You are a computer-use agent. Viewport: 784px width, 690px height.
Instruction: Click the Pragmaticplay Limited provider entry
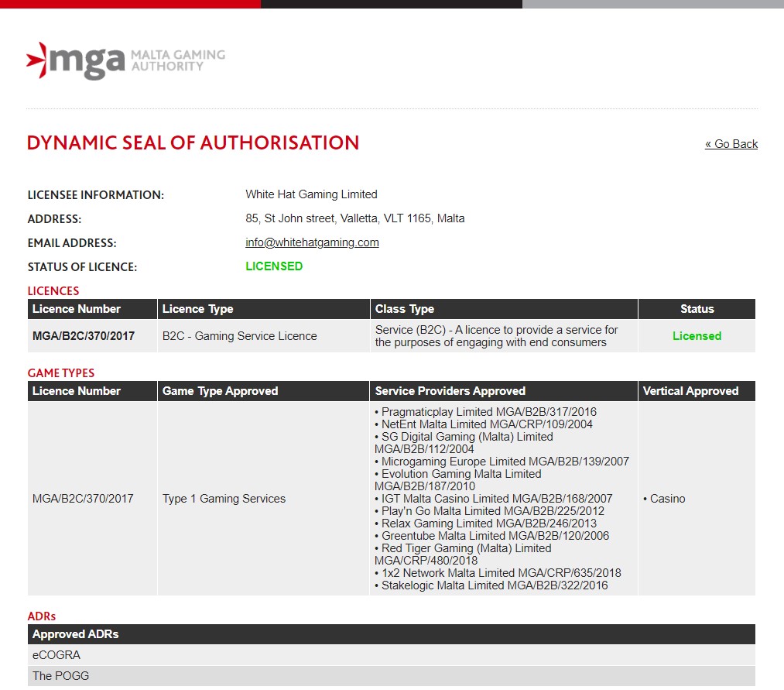click(x=485, y=412)
